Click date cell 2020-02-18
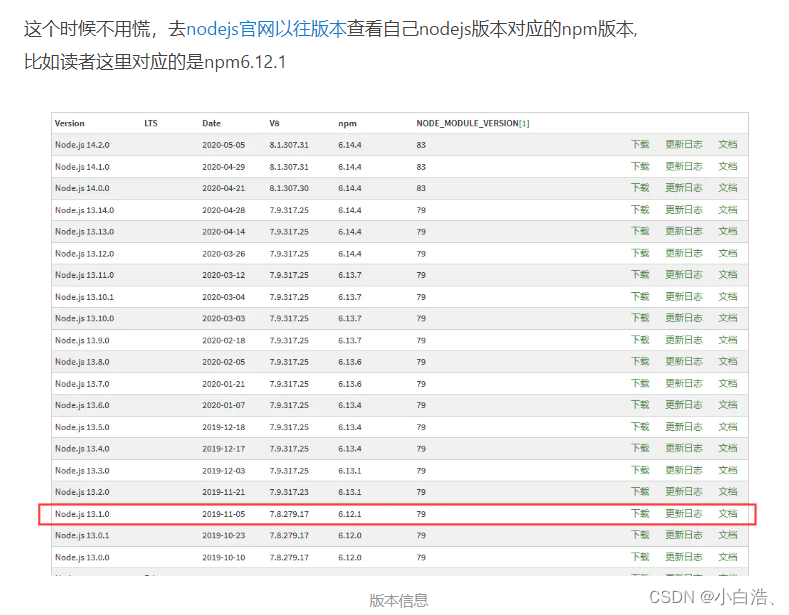 (223, 341)
